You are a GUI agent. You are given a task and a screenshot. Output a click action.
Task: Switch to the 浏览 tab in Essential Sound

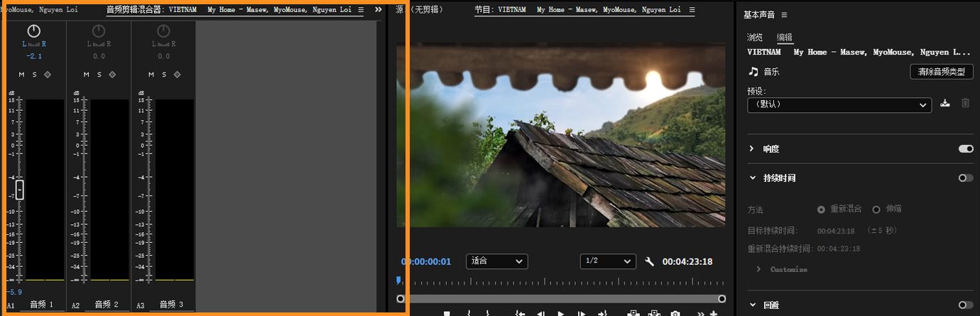tap(755, 37)
